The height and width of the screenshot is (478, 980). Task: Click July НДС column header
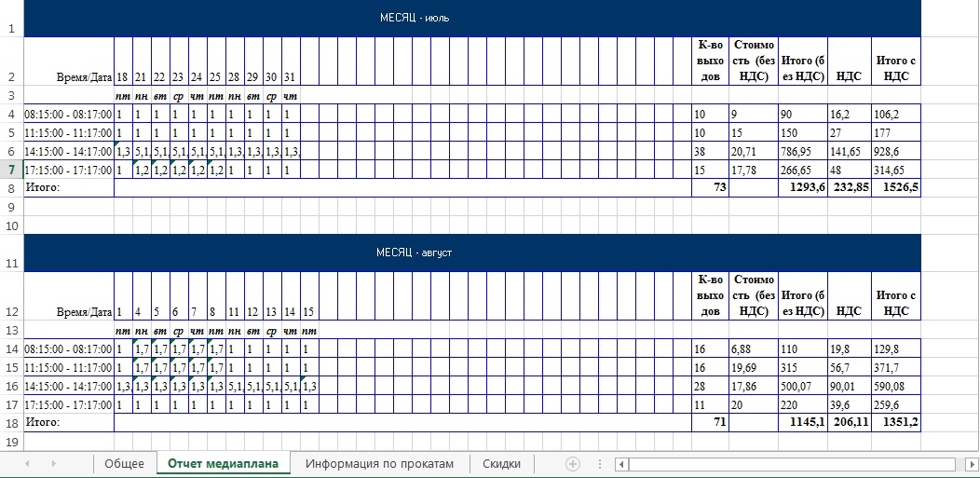850,61
